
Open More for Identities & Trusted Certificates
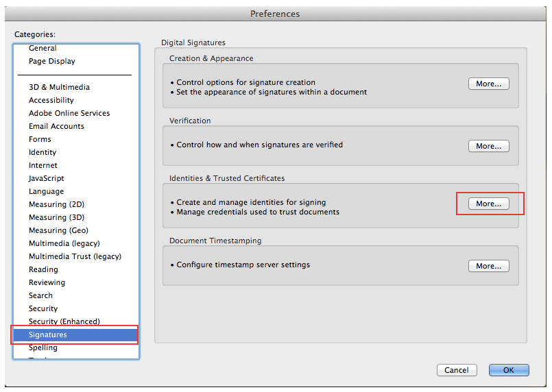coord(489,204)
